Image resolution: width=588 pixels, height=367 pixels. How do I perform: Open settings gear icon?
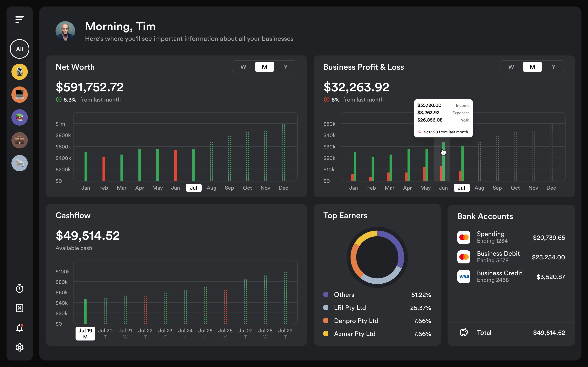pyautogui.click(x=19, y=347)
